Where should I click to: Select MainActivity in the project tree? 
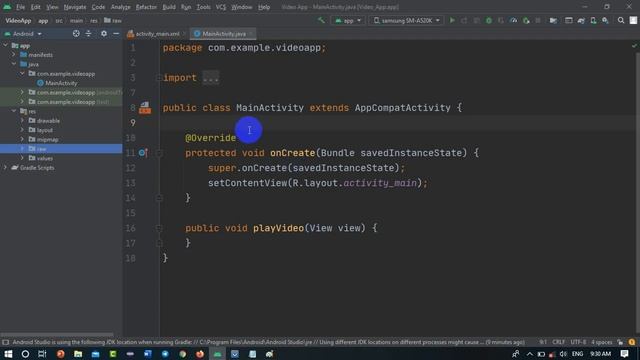pyautogui.click(x=61, y=83)
